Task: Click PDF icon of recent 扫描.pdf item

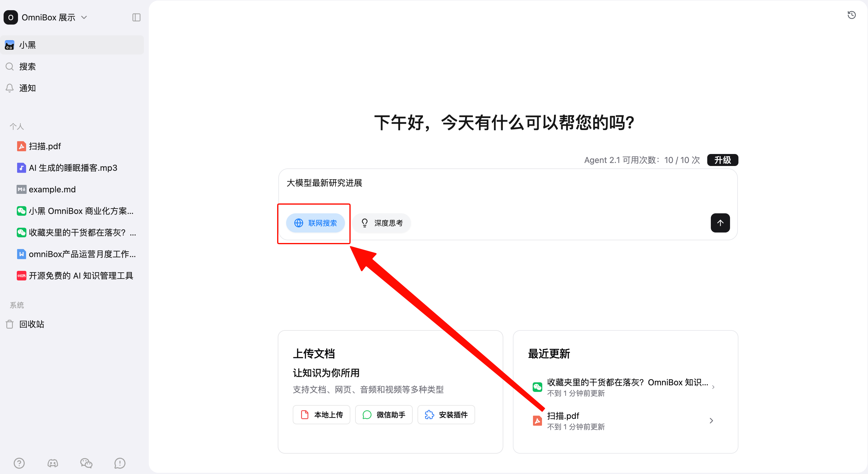Action: 537,420
